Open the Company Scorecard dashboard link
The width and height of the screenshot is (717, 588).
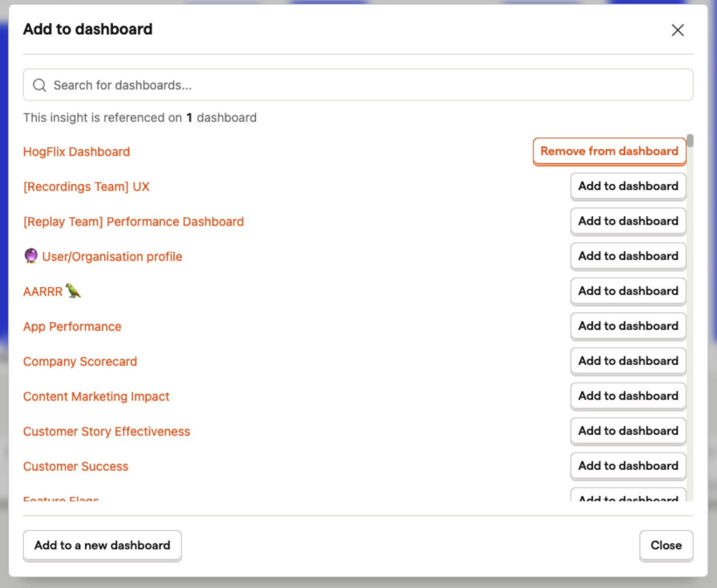point(80,362)
